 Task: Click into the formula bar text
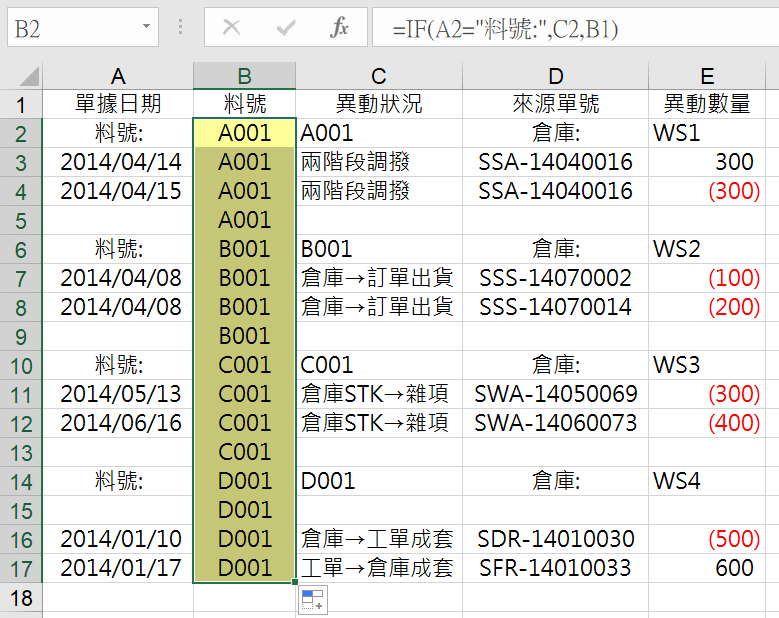tap(575, 28)
